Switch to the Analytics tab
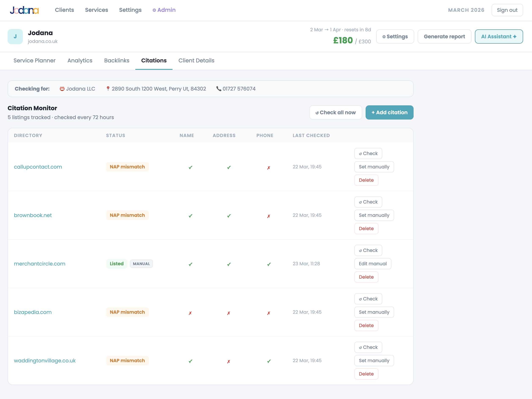Image resolution: width=532 pixels, height=399 pixels. click(80, 61)
